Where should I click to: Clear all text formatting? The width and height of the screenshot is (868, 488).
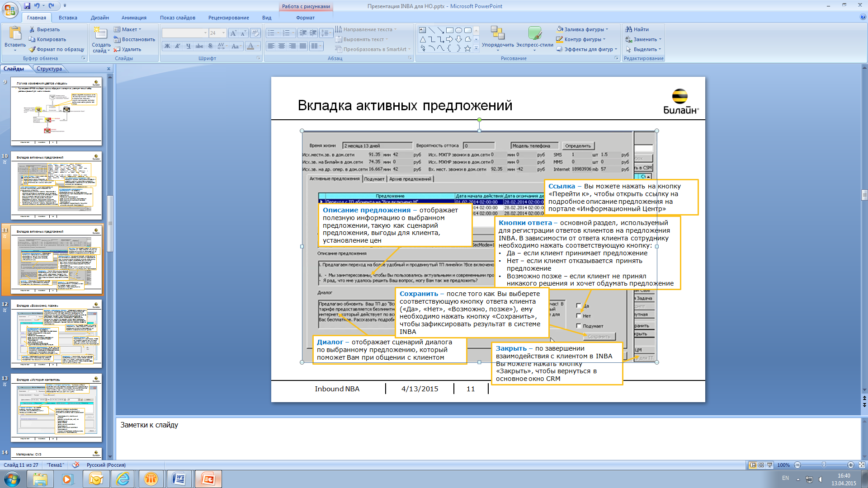coord(255,33)
